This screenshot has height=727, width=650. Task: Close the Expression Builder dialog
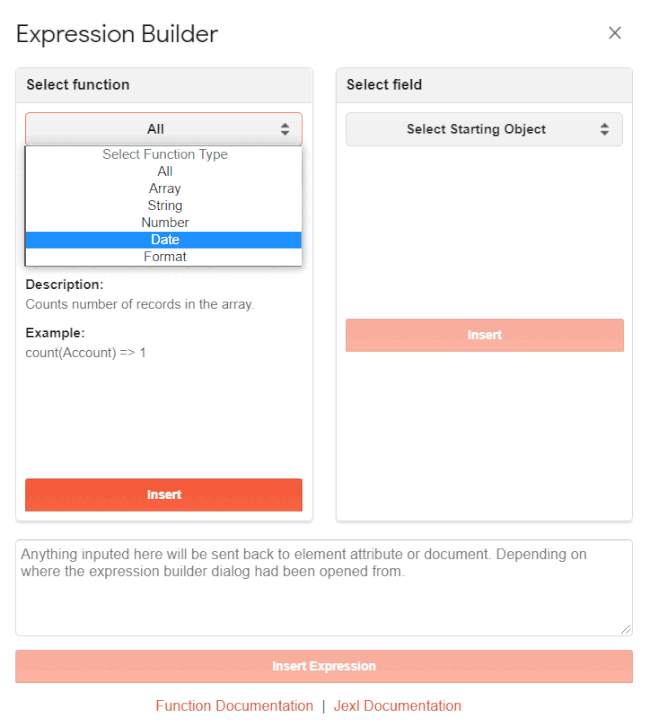coord(615,33)
